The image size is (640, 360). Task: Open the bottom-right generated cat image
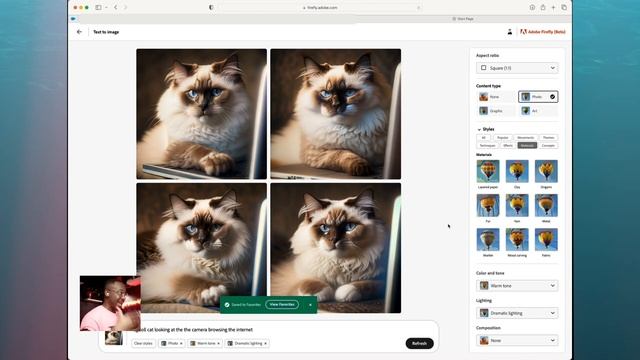336,248
